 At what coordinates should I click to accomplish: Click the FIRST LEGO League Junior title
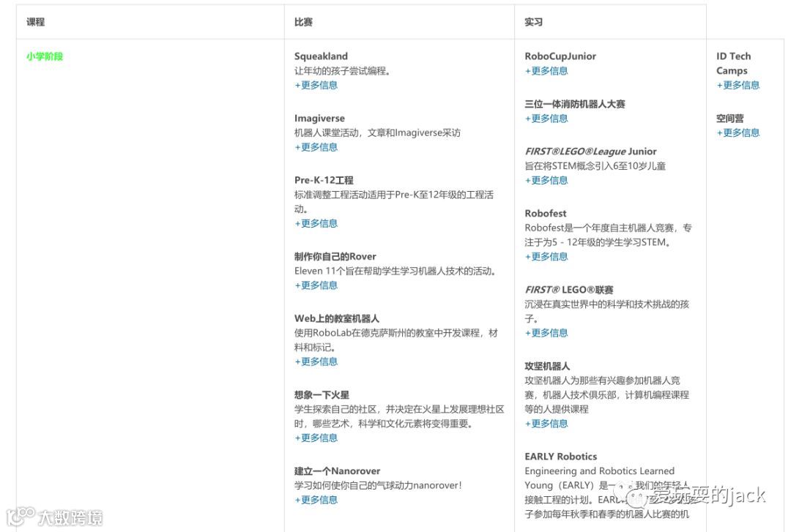click(591, 151)
